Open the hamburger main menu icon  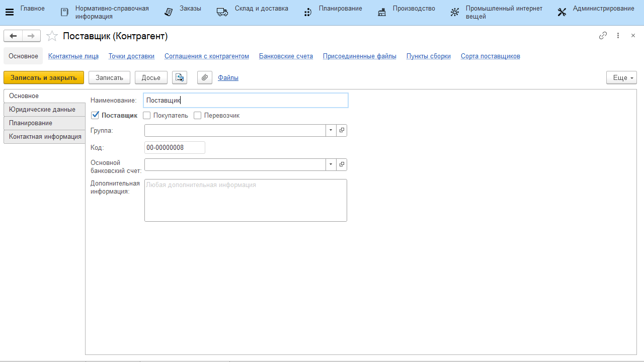(x=9, y=12)
